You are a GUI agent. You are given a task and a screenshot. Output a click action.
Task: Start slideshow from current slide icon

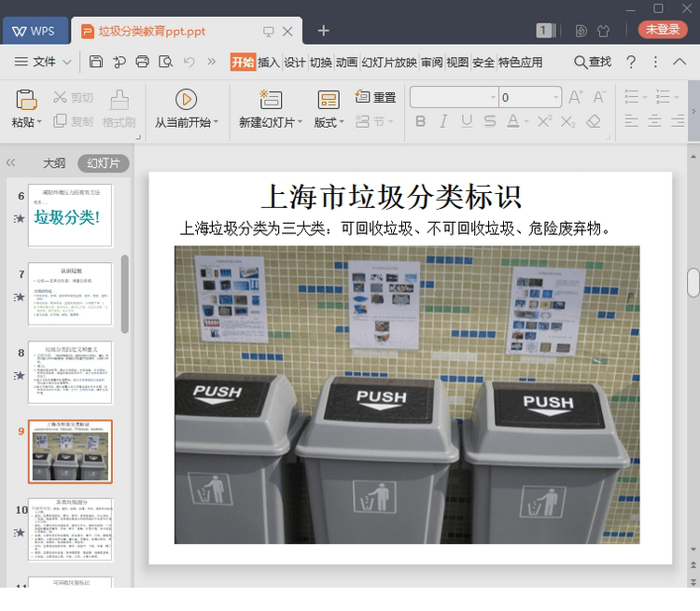(x=186, y=99)
